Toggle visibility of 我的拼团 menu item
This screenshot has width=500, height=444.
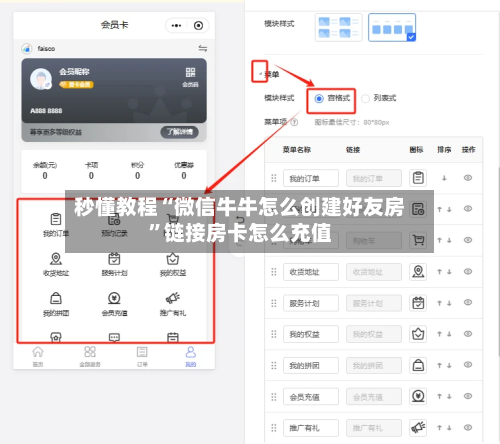tap(468, 365)
